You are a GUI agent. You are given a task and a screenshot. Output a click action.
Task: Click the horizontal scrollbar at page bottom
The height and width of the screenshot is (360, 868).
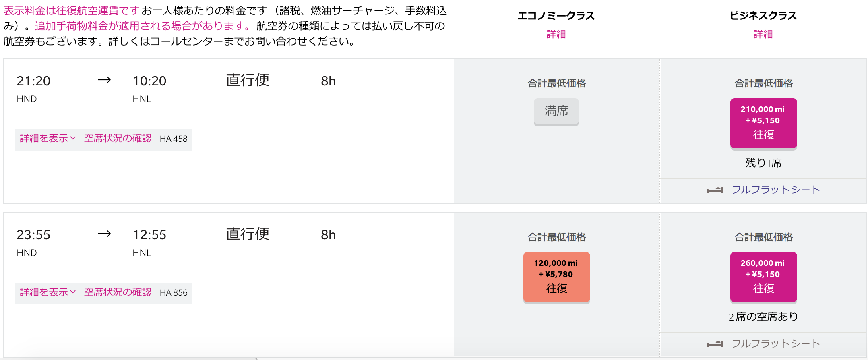point(129,358)
